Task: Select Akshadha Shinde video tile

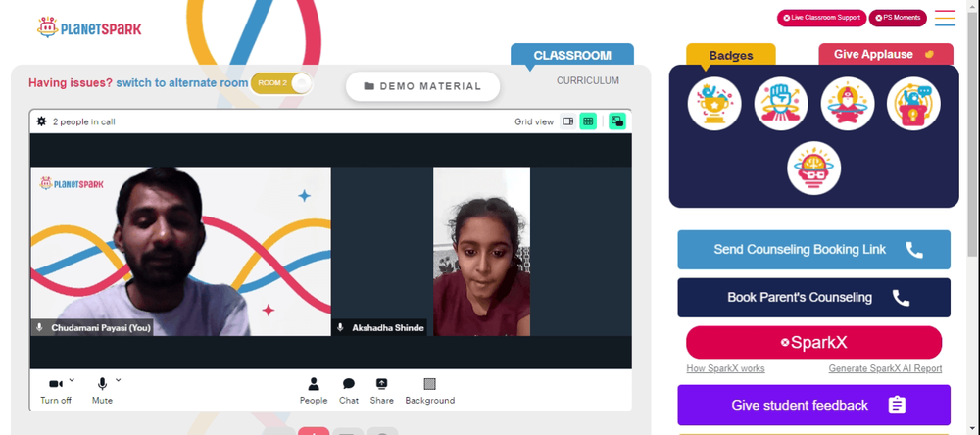Action: pos(481,251)
